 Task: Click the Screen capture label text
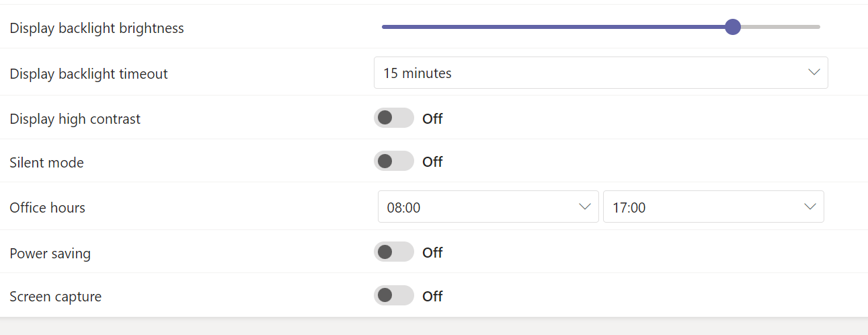pyautogui.click(x=56, y=297)
